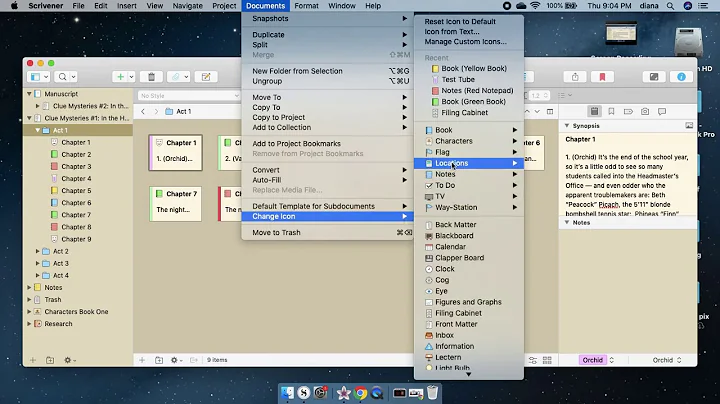Click the blue Inspector info icon

pos(681,77)
